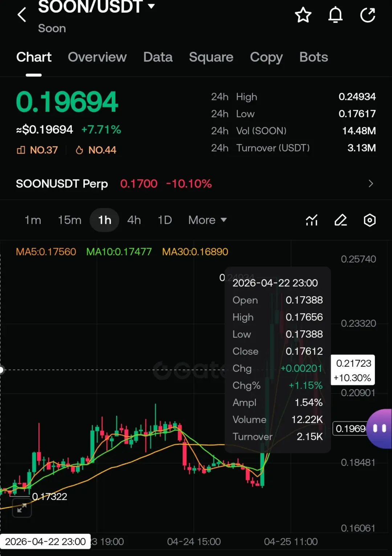Tap the MA5:0.17560 indicator label
This screenshot has width=392, height=556.
tap(46, 252)
